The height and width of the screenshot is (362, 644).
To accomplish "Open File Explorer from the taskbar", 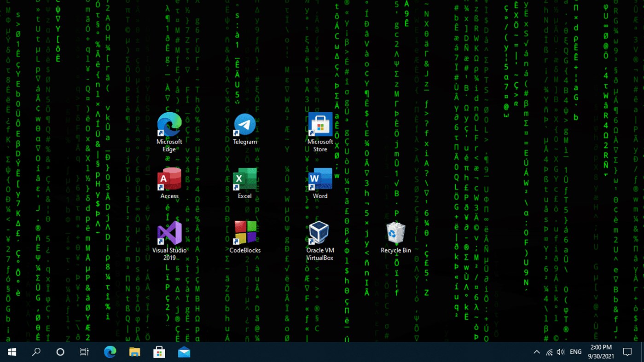I will coord(134,351).
